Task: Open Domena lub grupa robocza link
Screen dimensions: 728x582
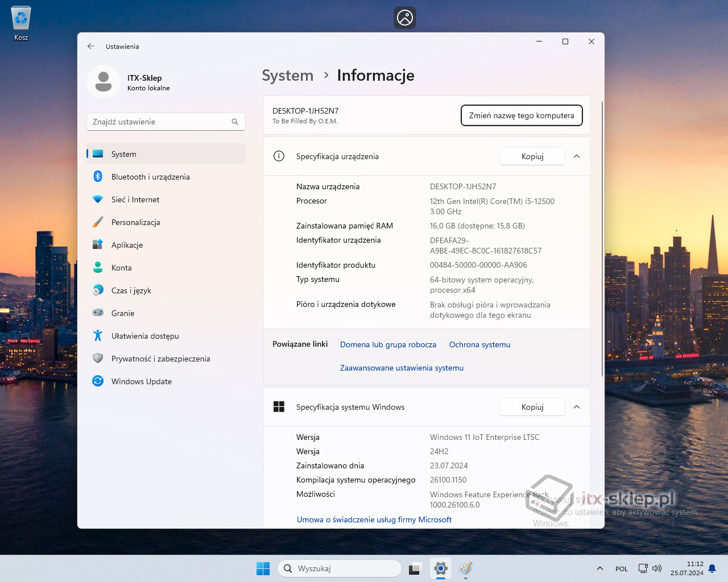Action: click(388, 344)
